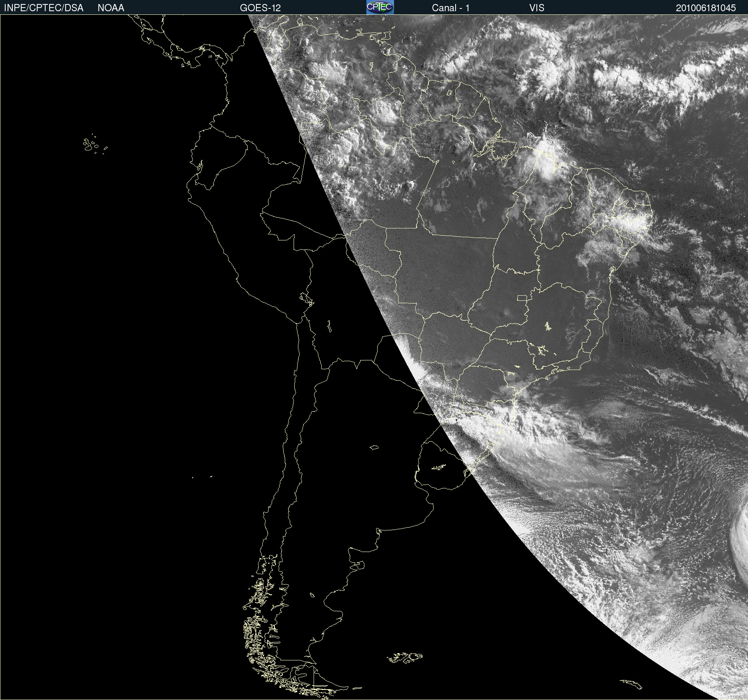Click the INPE/CPTEC/DSA header text

coord(44,8)
